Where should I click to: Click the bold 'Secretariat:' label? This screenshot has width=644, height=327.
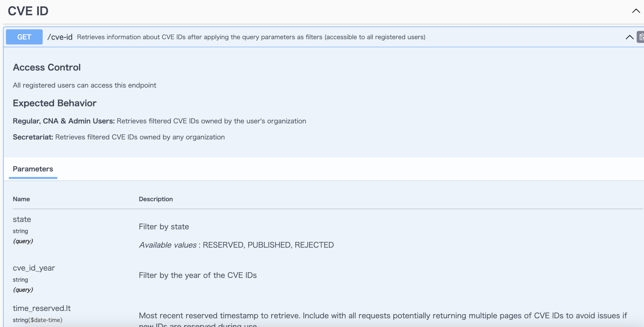(33, 137)
